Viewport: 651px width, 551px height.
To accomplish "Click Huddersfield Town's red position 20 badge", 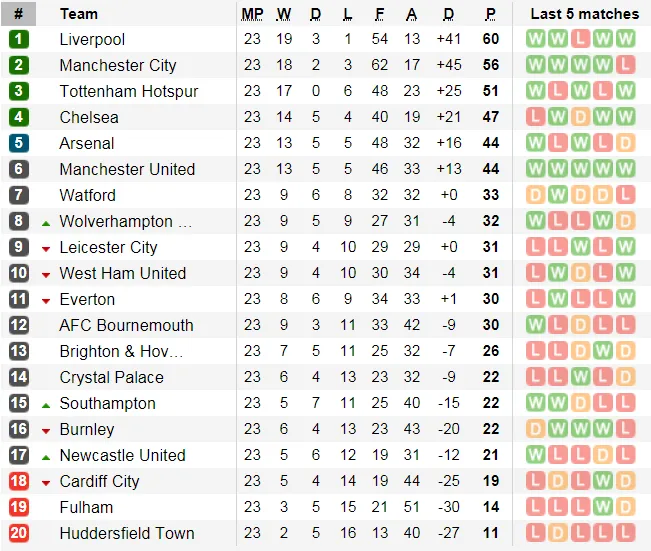I will tap(19, 533).
